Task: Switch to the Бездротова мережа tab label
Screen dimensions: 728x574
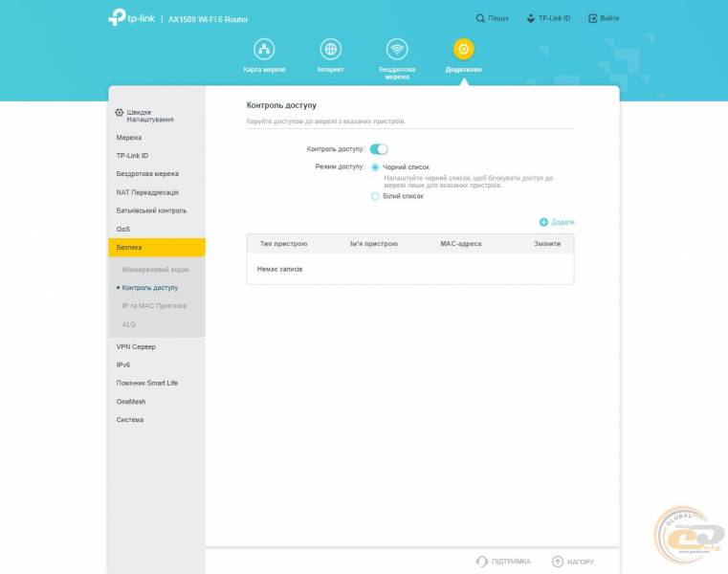Action: click(397, 73)
